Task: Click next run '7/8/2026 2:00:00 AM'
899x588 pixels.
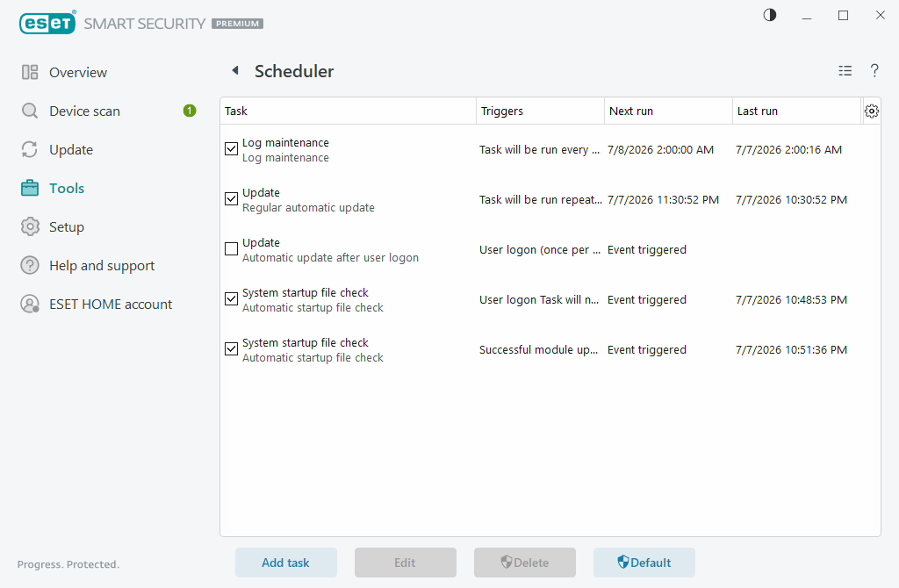Action: [660, 149]
